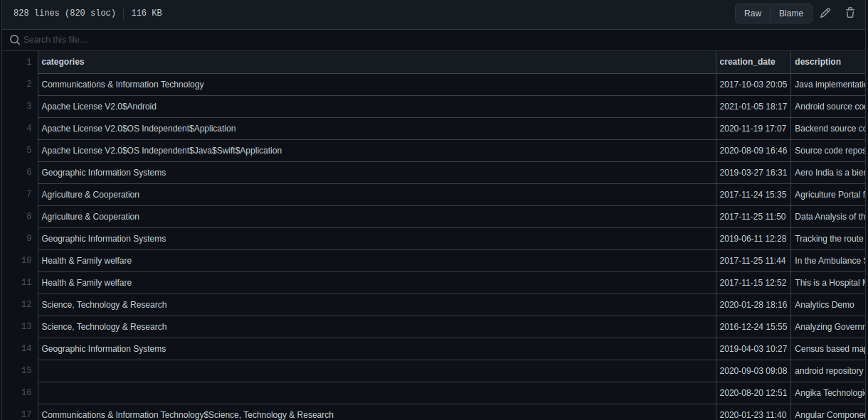The width and height of the screenshot is (868, 420).
Task: Click the first Agriculture & Cooperation cell
Action: click(90, 195)
